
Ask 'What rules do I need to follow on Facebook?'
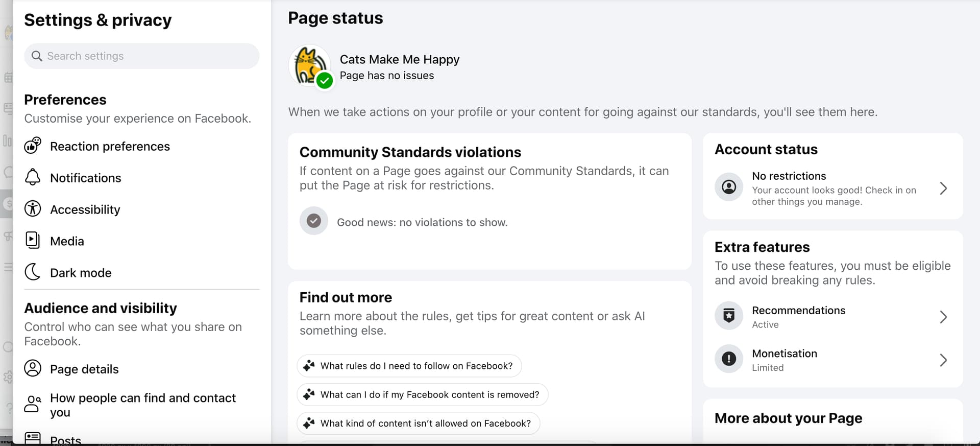[x=409, y=366]
